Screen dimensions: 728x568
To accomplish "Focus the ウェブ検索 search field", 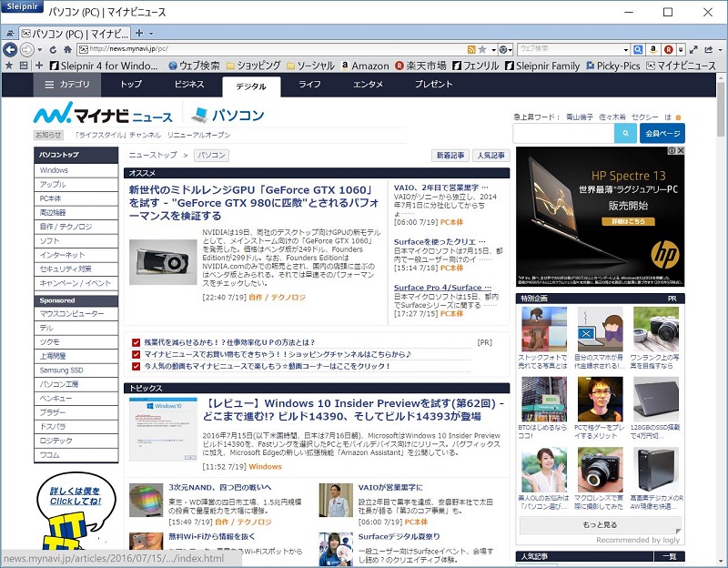I will pos(570,49).
